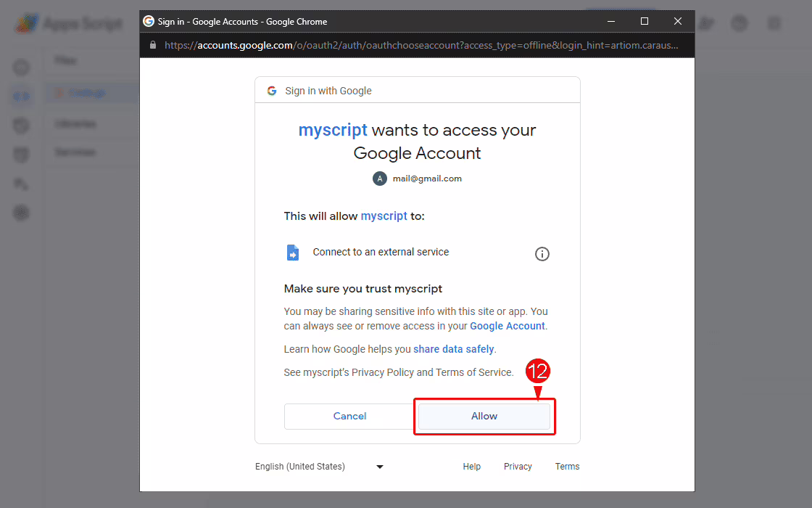Open info icon for external service permission
The height and width of the screenshot is (508, 812).
(x=542, y=254)
